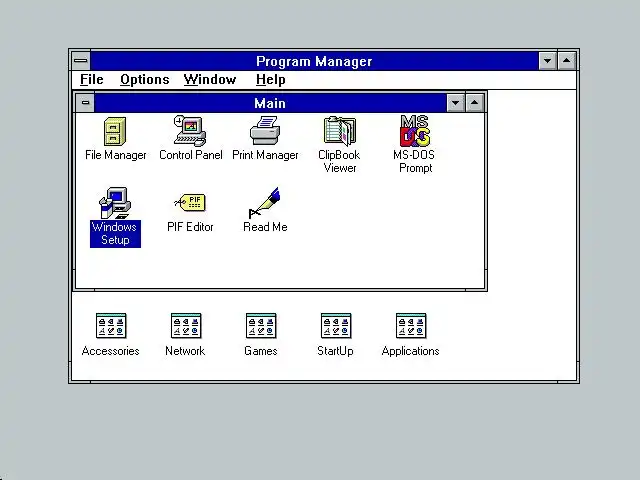Click the 'Applications' text label

pos(411,351)
